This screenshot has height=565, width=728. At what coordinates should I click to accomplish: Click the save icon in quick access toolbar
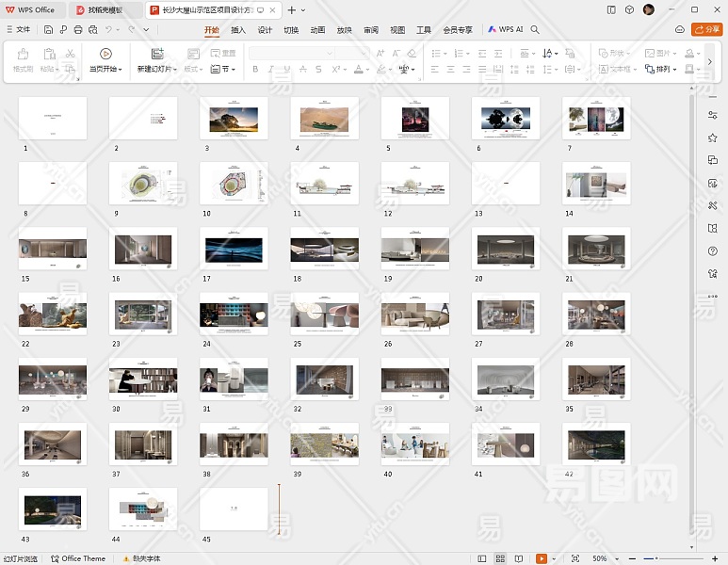point(48,30)
